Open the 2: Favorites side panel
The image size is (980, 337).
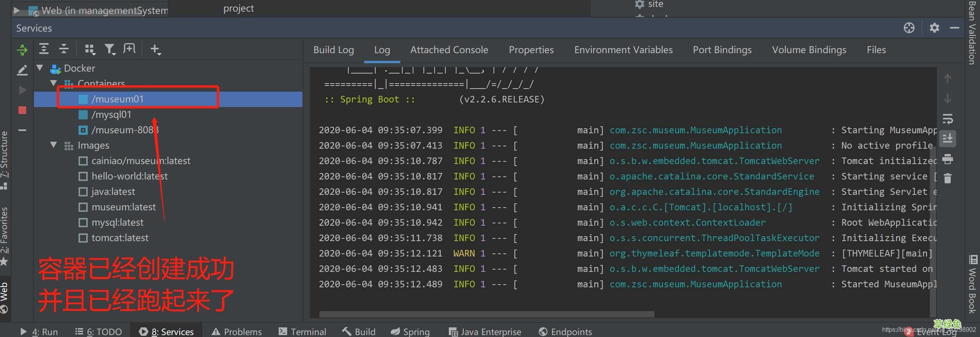coord(4,236)
